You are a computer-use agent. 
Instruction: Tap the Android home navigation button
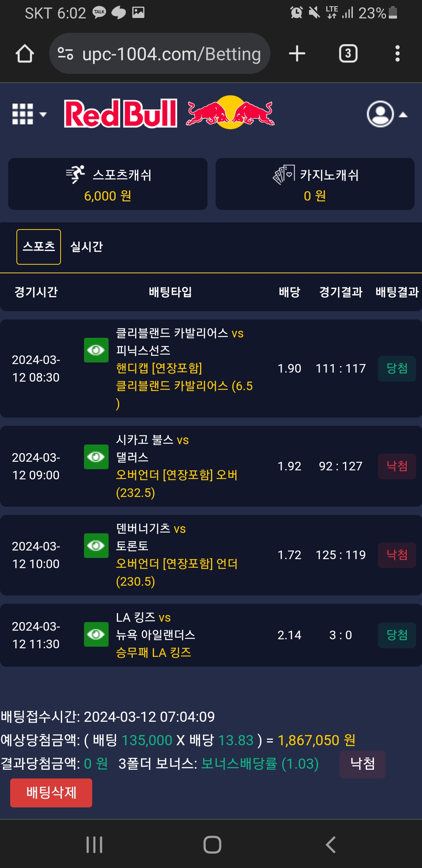[212, 845]
